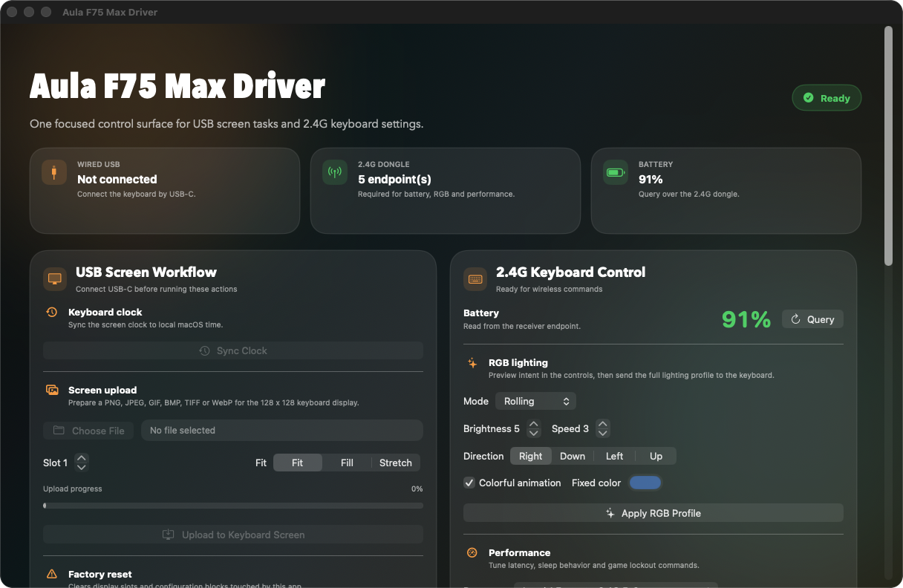This screenshot has width=903, height=588.
Task: Click the USB Screen Workflow monitor icon
Action: [55, 279]
